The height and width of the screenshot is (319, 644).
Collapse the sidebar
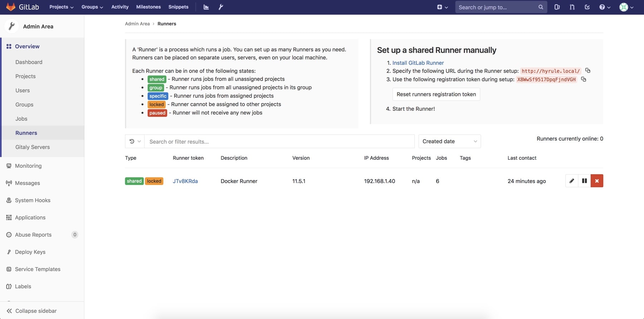point(36,311)
